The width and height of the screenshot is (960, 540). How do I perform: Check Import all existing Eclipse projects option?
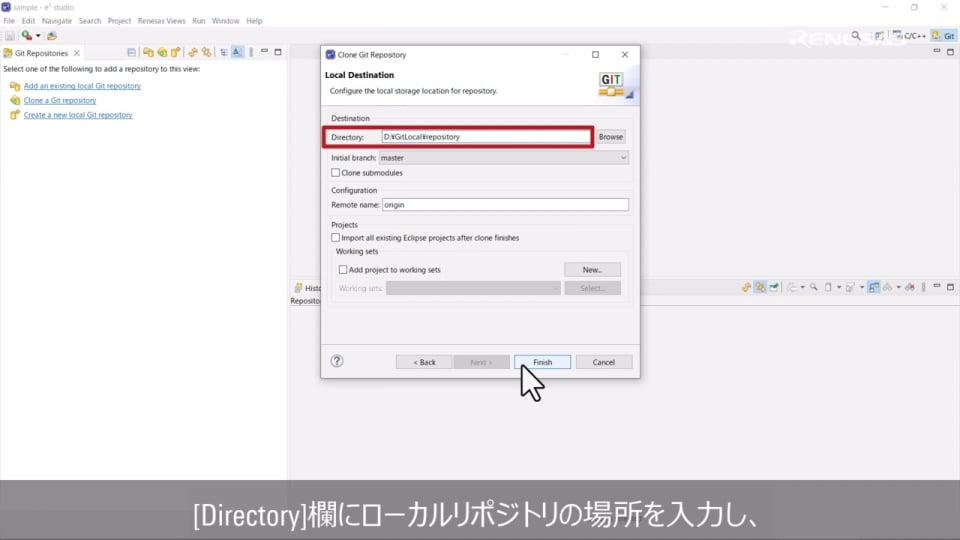(x=336, y=238)
